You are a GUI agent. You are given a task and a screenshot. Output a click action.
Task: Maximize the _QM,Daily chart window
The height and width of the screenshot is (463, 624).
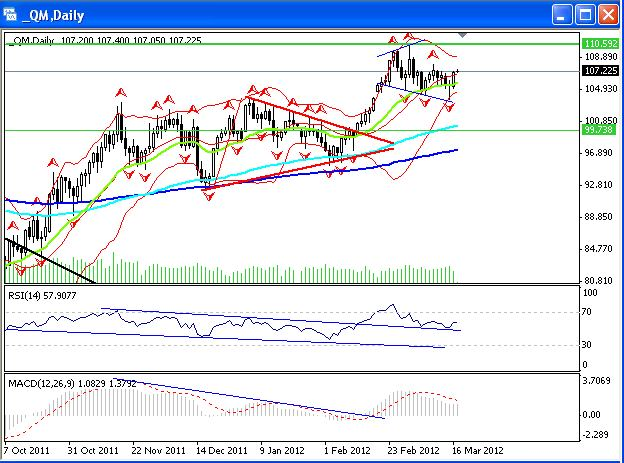585,15
